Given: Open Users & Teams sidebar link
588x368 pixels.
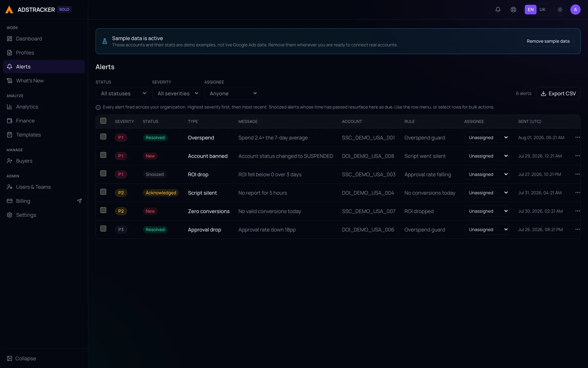Looking at the screenshot, I should tap(44, 187).
